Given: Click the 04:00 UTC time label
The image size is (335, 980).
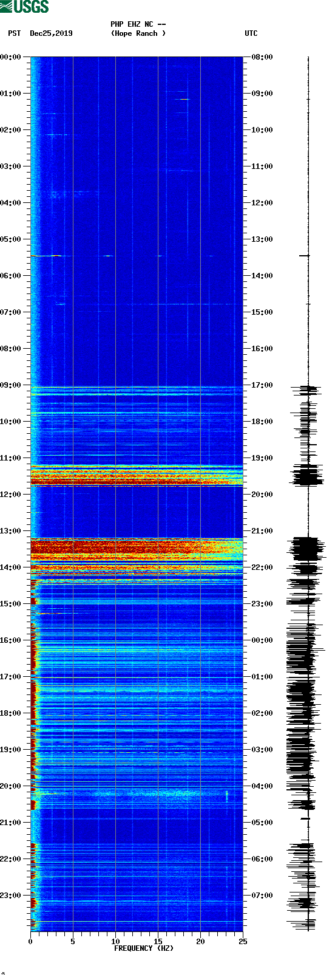Looking at the screenshot, I should (262, 786).
